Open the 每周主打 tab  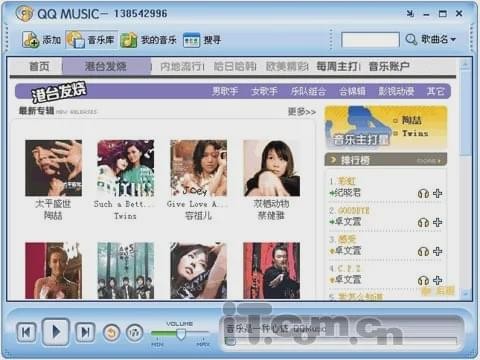[x=337, y=67]
